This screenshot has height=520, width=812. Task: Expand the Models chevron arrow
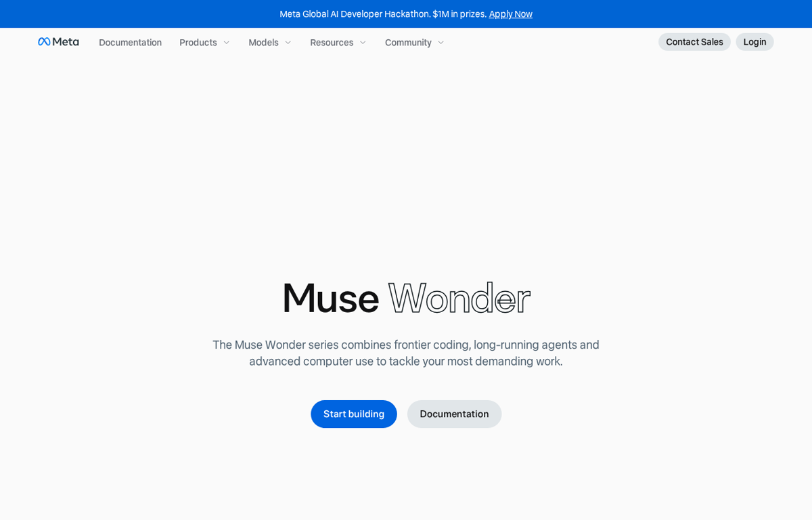pos(288,43)
